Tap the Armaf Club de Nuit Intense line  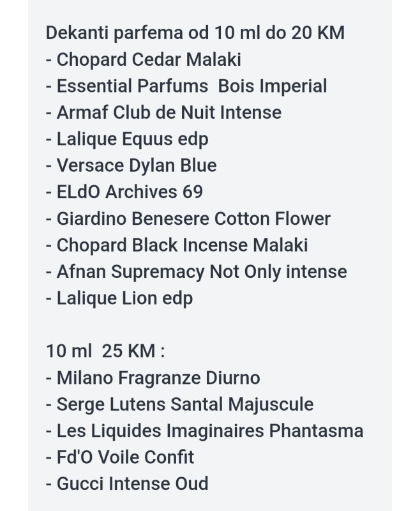(164, 112)
